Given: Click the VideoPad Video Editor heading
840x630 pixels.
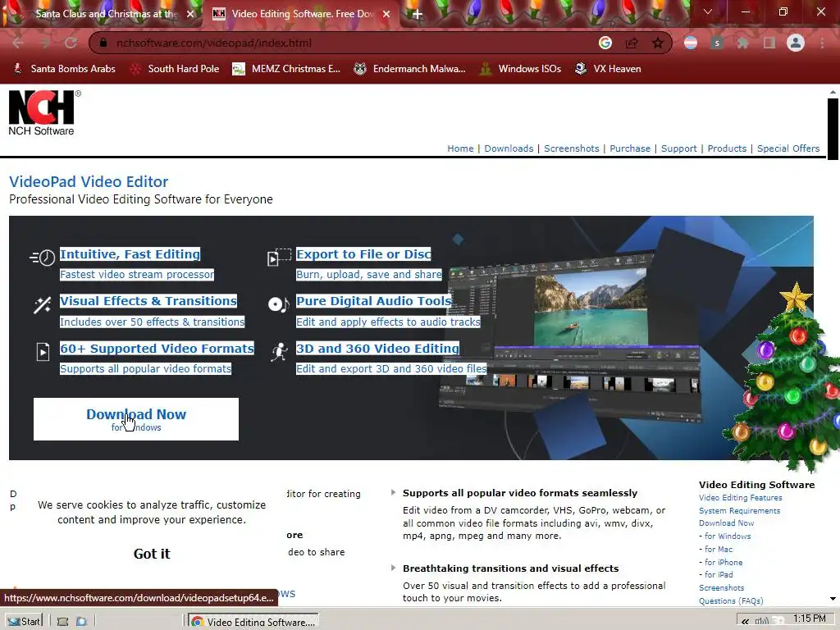Looking at the screenshot, I should (x=89, y=181).
